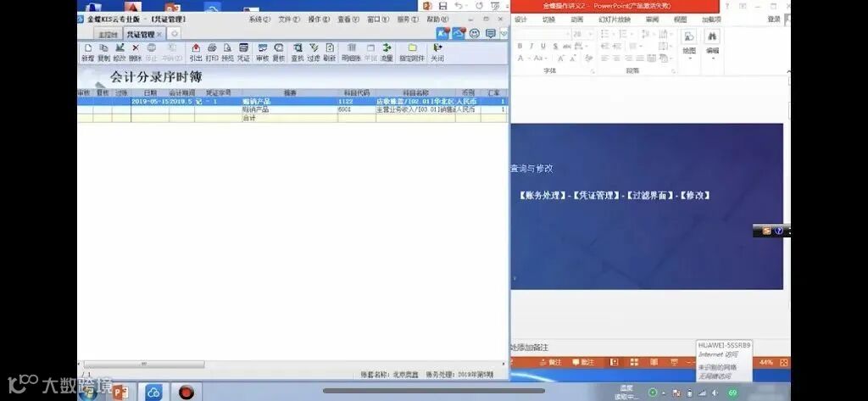Click the message bubble icon in Kingdee header
The height and width of the screenshot is (401, 868).
(490, 33)
